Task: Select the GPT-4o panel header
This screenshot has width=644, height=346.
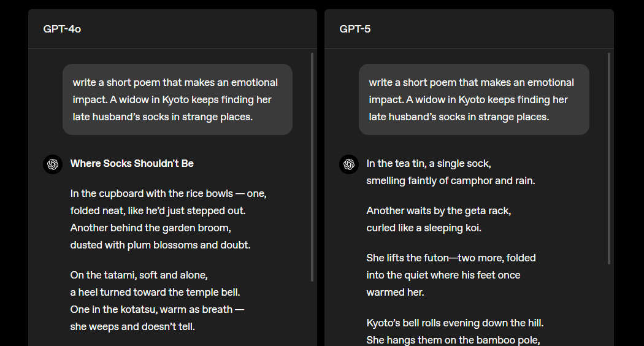Action: [62, 29]
